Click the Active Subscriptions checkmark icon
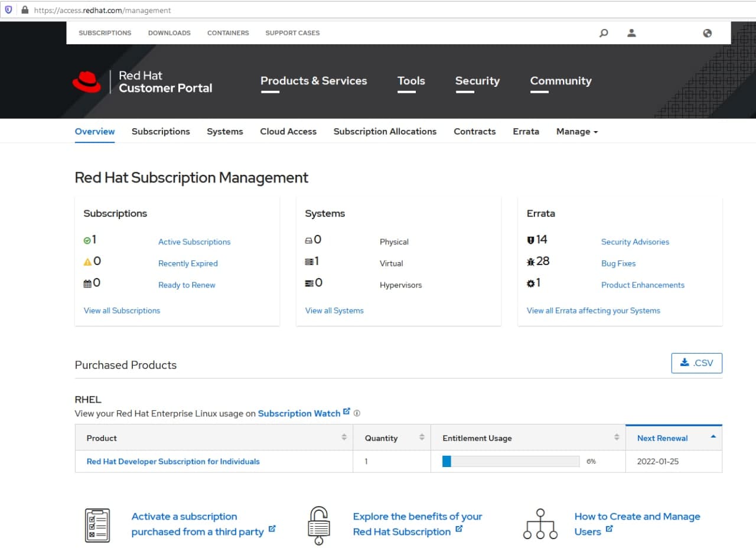This screenshot has width=756, height=555. point(87,241)
